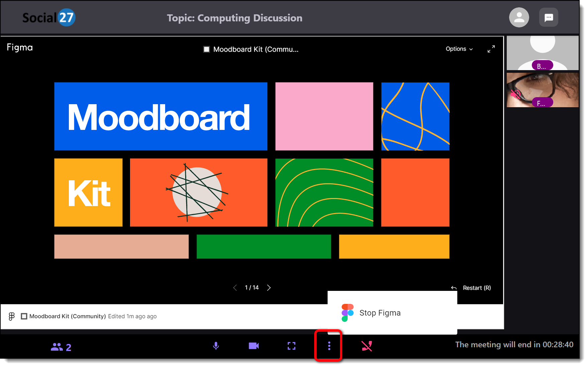This screenshot has height=367, width=588.
Task: Click the pink color block
Action: (324, 116)
